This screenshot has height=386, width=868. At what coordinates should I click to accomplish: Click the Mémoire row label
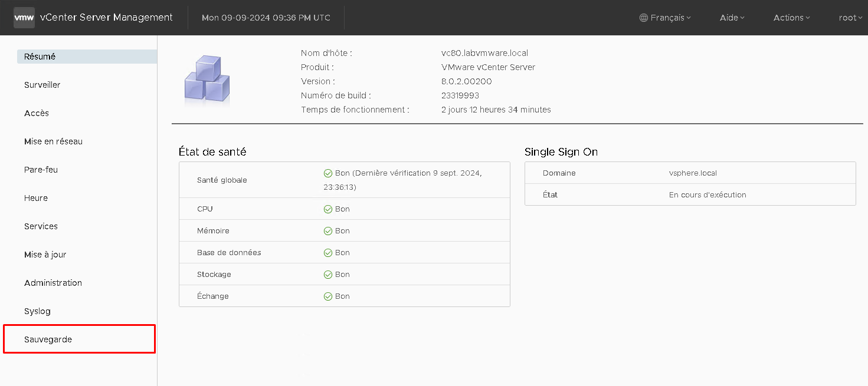(x=213, y=231)
